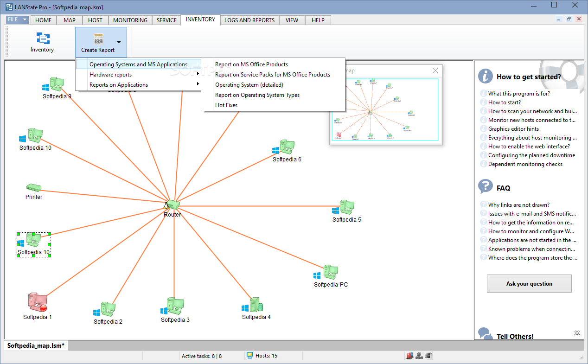Select the Softpedia 4 server icon

point(253,305)
